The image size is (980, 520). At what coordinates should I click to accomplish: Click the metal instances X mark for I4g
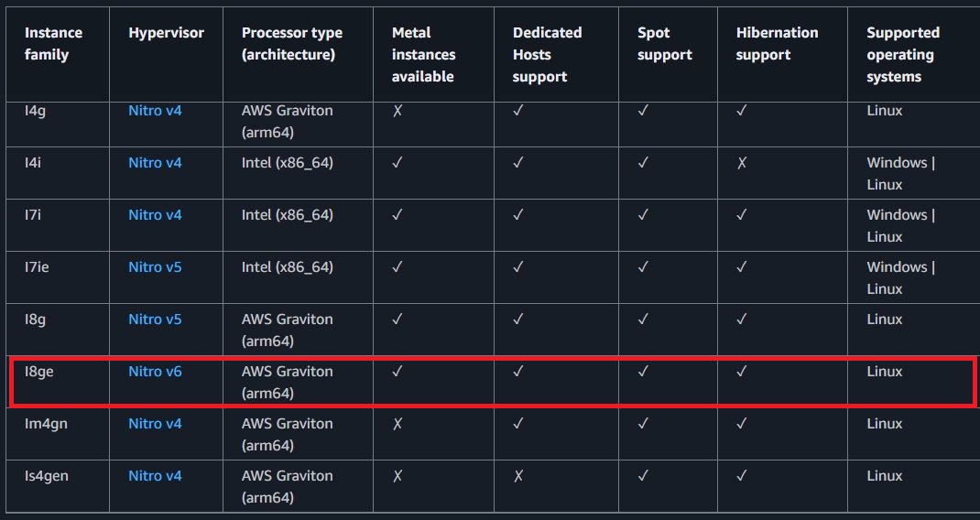click(397, 111)
